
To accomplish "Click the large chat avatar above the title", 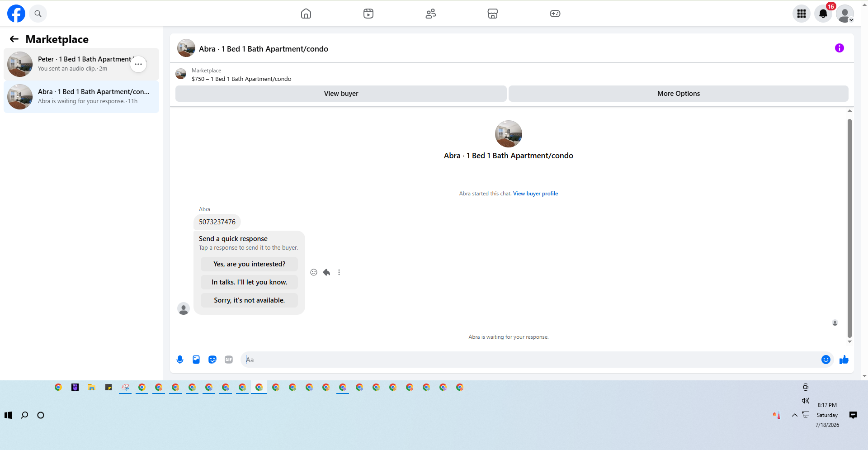I will click(509, 134).
